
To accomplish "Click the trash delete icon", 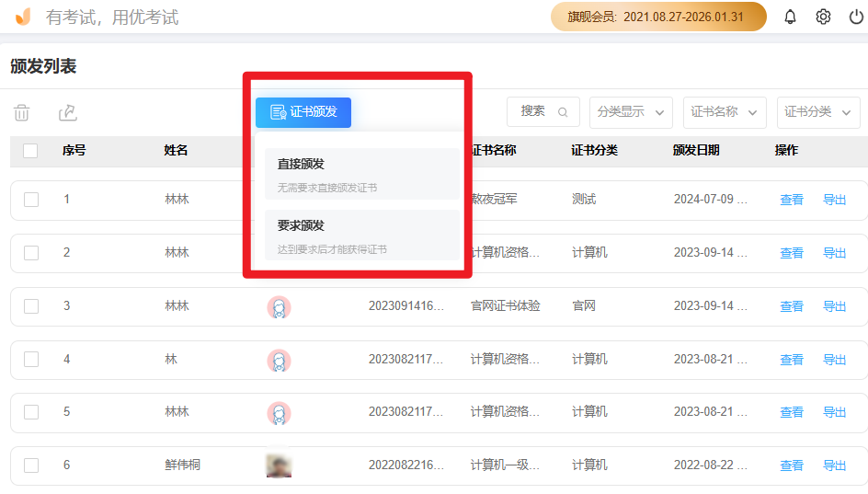I will [21, 112].
